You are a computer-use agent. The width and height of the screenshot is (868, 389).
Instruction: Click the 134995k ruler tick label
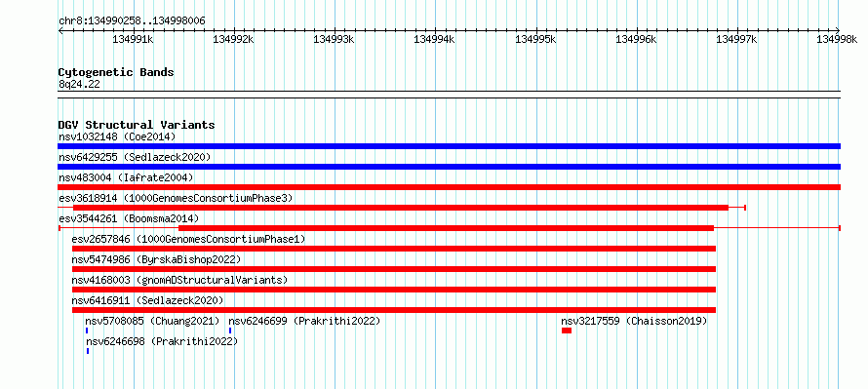pyautogui.click(x=535, y=39)
